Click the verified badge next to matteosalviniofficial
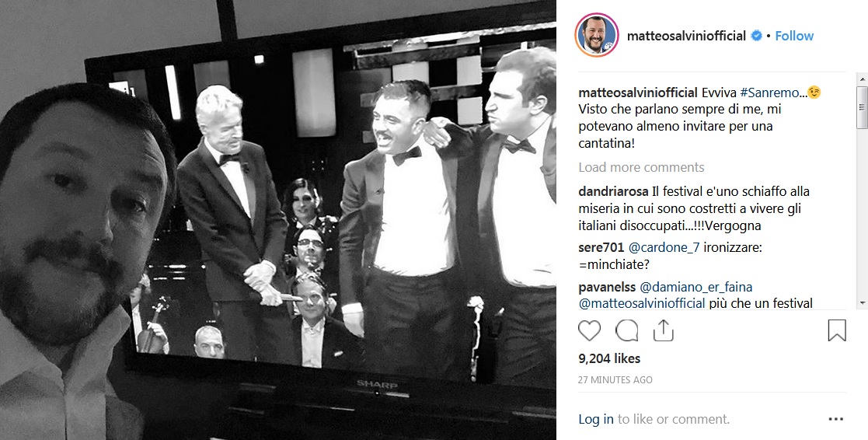Viewport: 868px width, 440px height. (x=756, y=36)
